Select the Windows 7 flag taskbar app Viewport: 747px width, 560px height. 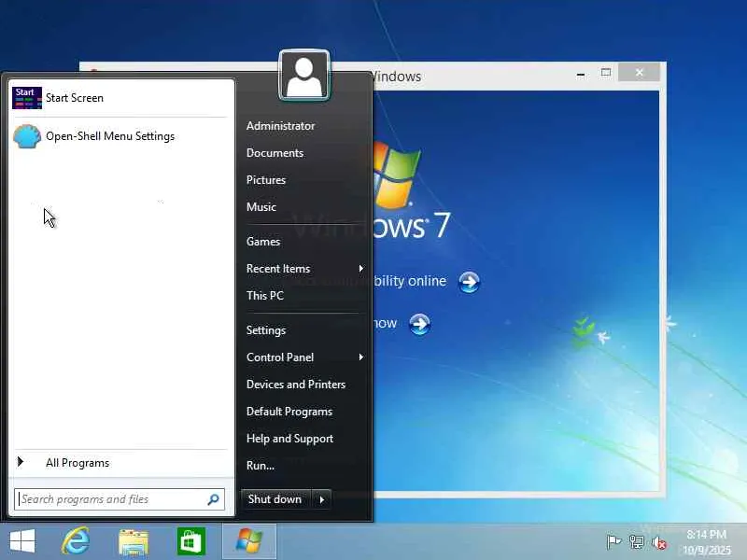click(x=249, y=541)
